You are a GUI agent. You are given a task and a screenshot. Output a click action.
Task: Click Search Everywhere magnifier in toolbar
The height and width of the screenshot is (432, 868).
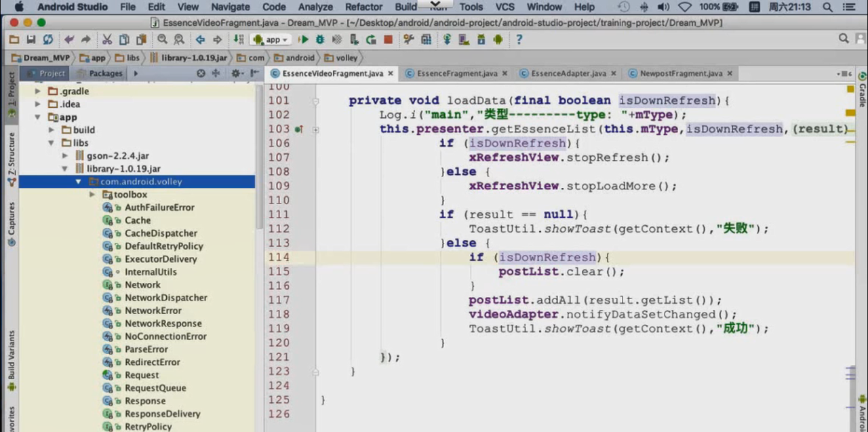[x=844, y=39]
